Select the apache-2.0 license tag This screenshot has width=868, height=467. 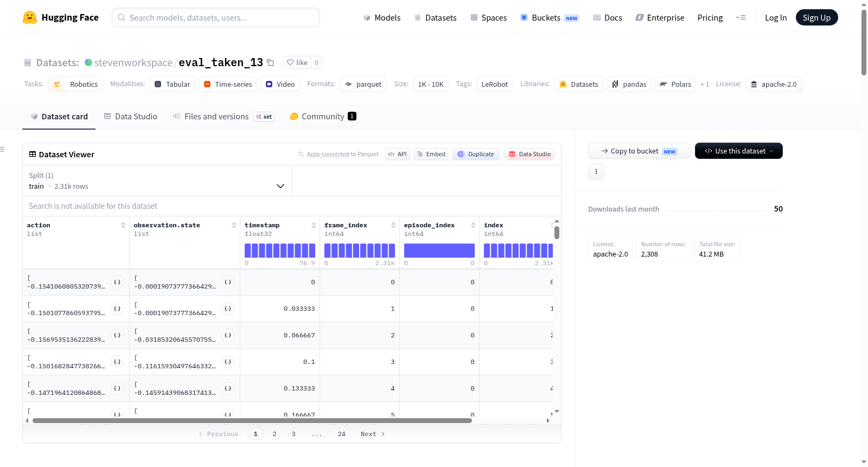click(774, 84)
